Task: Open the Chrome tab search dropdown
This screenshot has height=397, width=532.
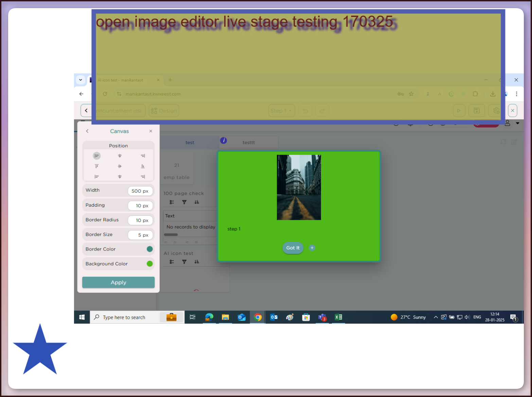Action: pyautogui.click(x=81, y=80)
